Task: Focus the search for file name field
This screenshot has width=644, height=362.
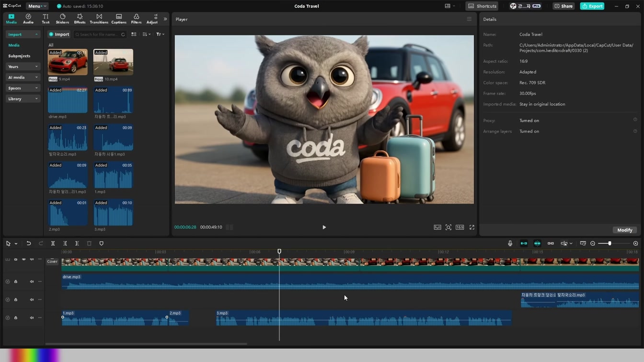Action: click(100, 34)
